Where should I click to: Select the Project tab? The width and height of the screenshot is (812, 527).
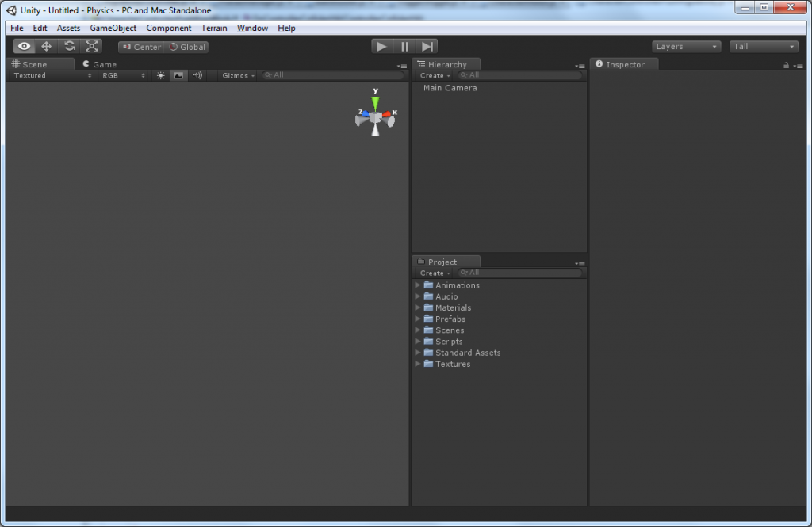[x=446, y=262]
